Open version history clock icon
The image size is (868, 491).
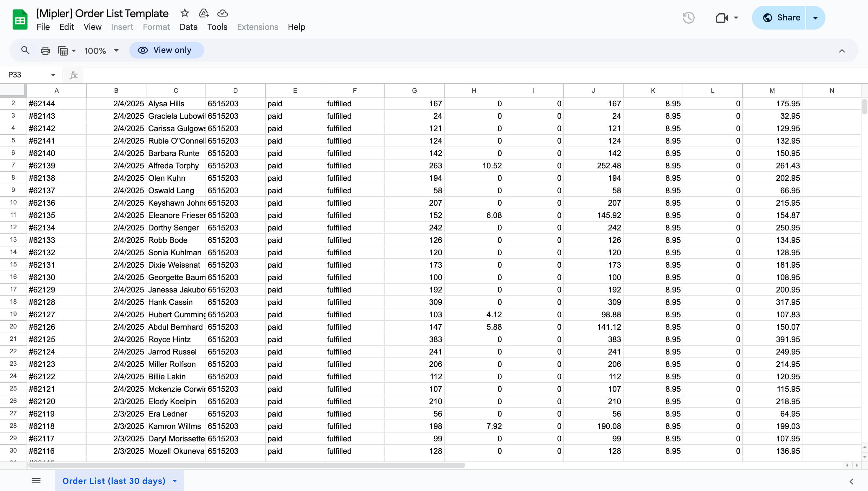[688, 17]
